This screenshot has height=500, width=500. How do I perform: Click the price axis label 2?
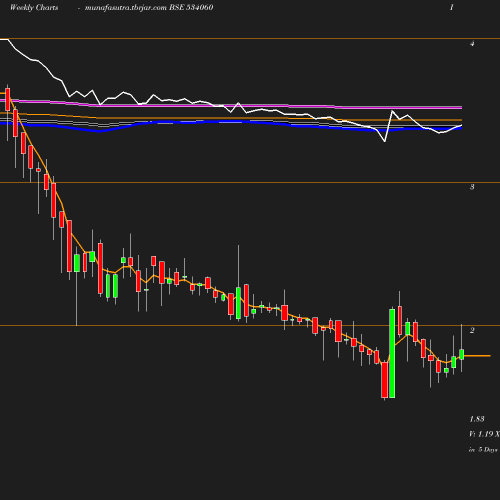(x=472, y=330)
